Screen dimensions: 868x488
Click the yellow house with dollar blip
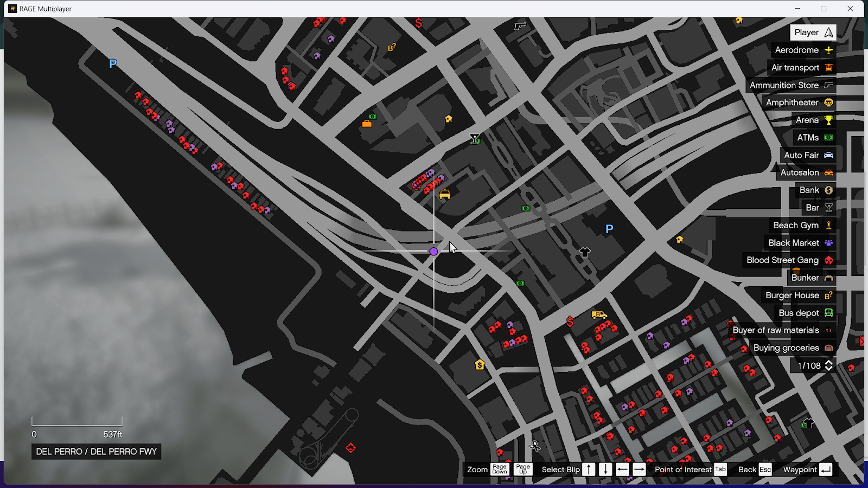(x=480, y=365)
